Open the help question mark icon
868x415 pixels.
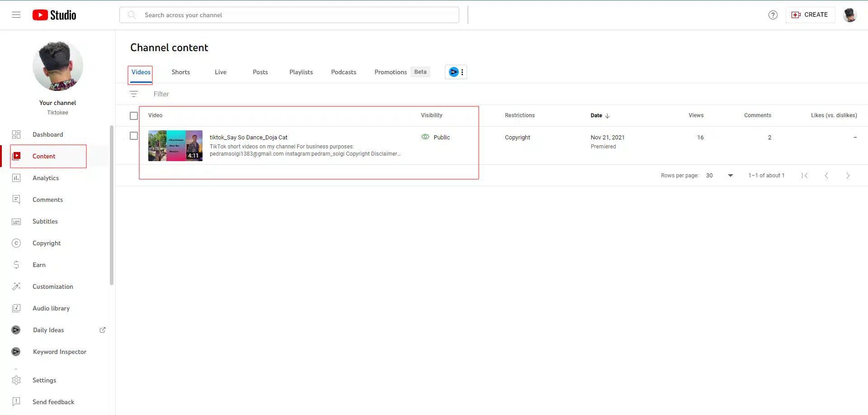(x=773, y=15)
